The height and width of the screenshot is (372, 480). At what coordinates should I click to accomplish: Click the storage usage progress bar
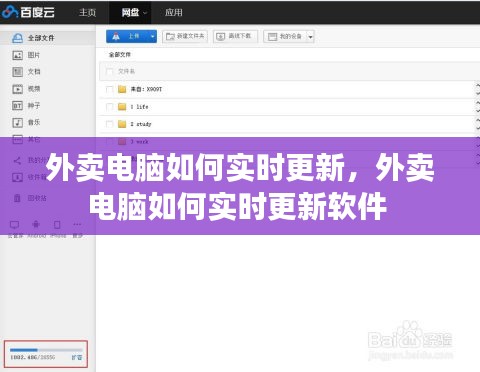point(46,350)
